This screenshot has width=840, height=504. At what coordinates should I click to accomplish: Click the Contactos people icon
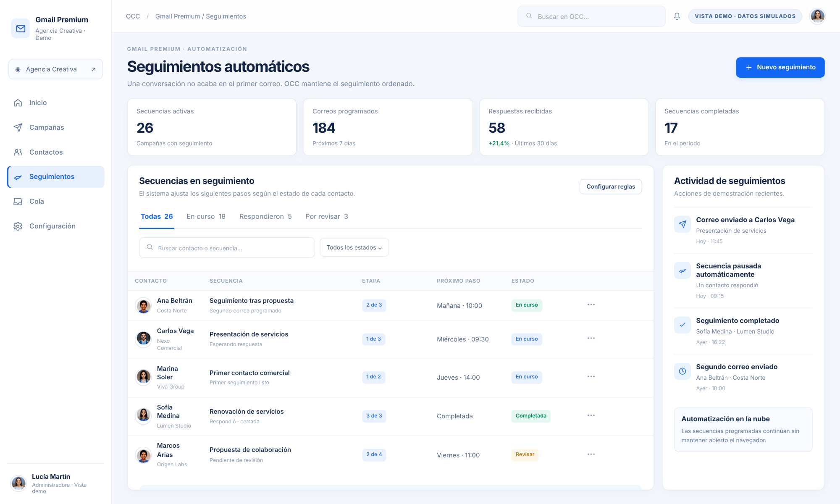18,152
